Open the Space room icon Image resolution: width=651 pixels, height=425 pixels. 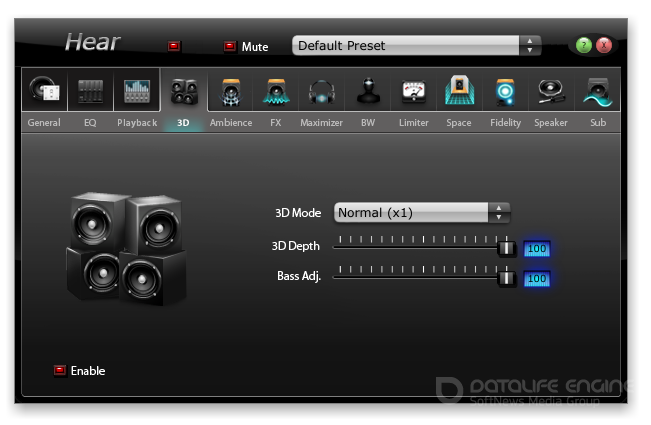pyautogui.click(x=459, y=92)
